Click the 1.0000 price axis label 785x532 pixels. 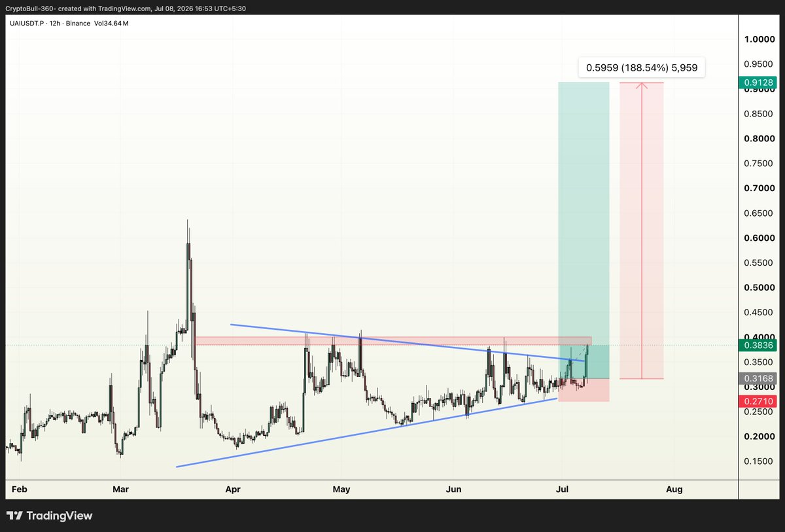pyautogui.click(x=759, y=39)
